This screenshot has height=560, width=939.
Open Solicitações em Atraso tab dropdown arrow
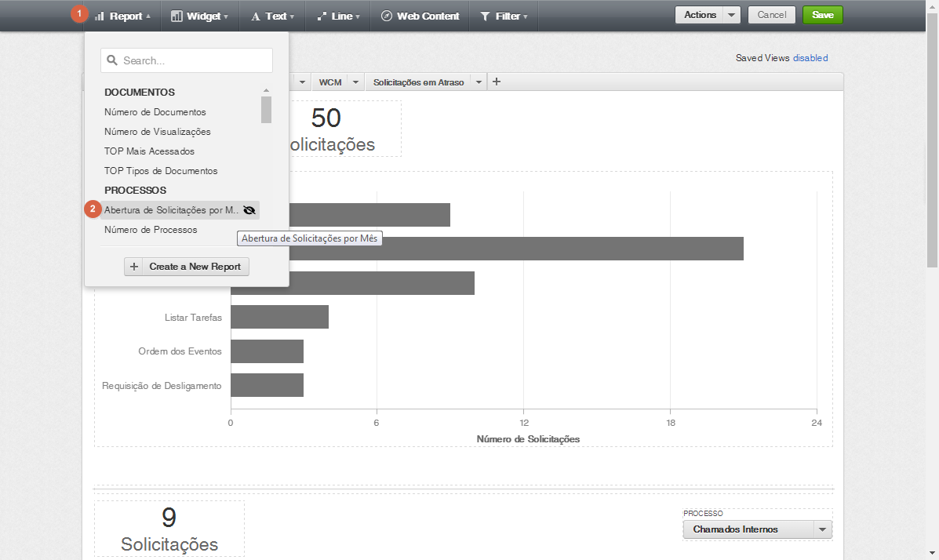pyautogui.click(x=479, y=82)
